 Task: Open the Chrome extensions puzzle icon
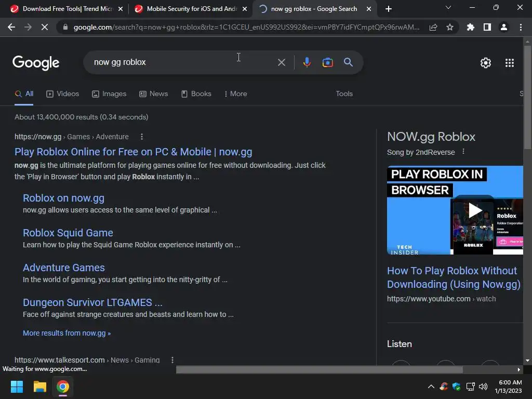point(470,27)
